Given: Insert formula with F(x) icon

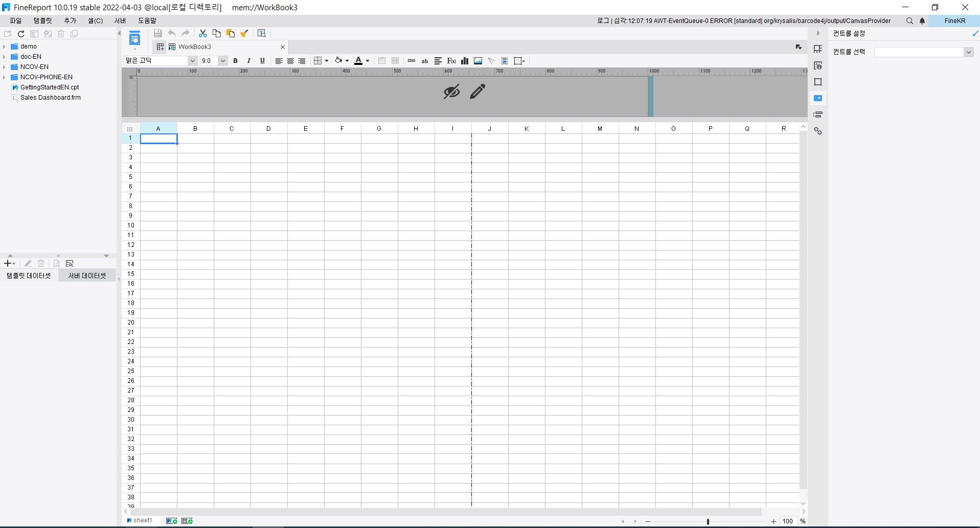Looking at the screenshot, I should point(451,61).
